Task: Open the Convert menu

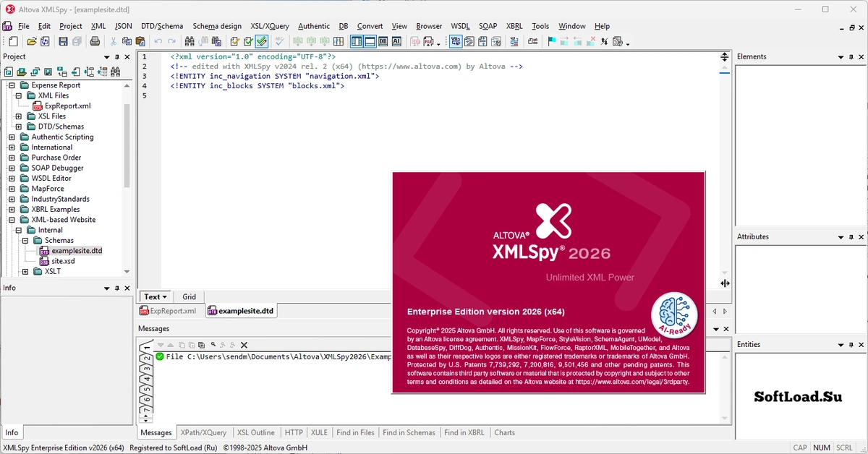Action: click(370, 26)
